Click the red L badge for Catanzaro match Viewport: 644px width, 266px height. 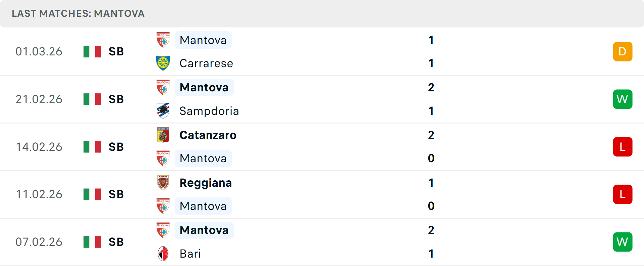(x=622, y=147)
